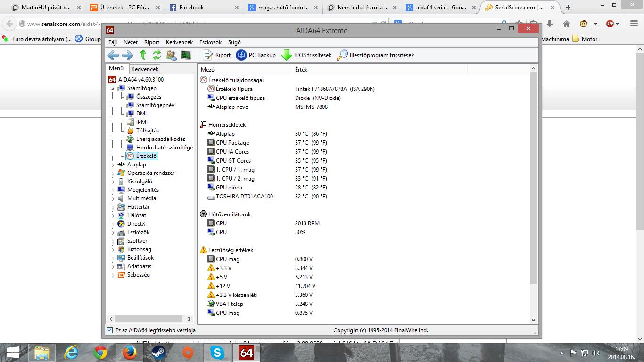This screenshot has width=644, height=362.
Task: Select Sebesség tree item
Action: tap(139, 275)
